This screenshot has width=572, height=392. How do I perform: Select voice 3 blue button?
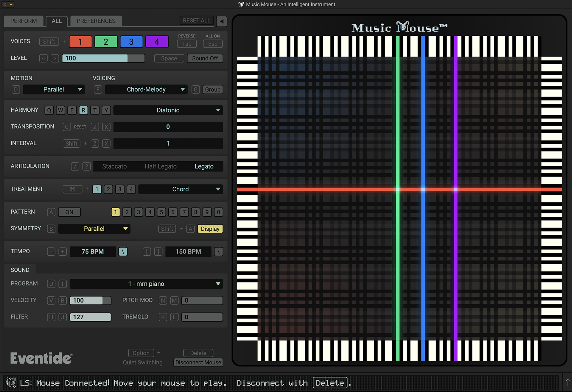tap(131, 41)
